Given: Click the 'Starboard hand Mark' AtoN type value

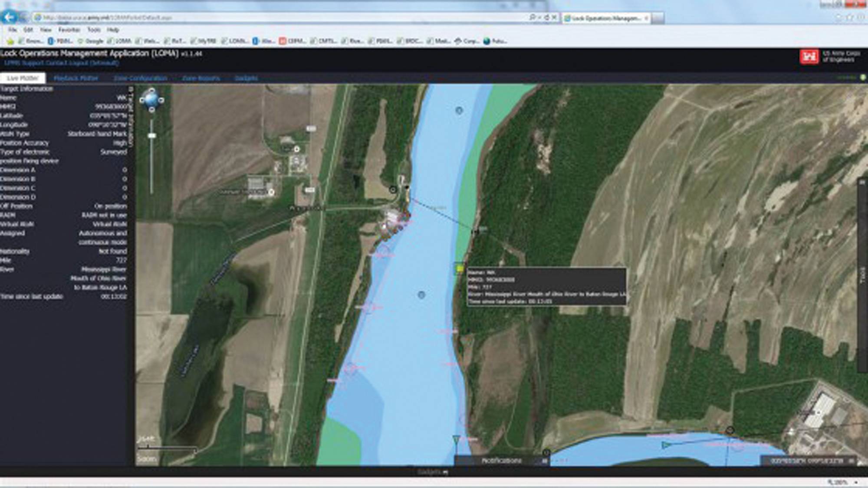Looking at the screenshot, I should click(x=97, y=134).
